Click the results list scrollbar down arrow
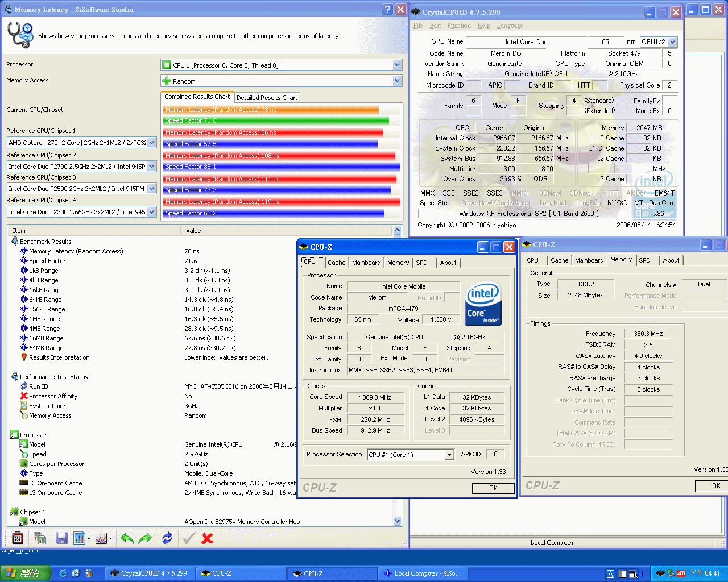Viewport: 728px width, 582px height. [x=397, y=521]
